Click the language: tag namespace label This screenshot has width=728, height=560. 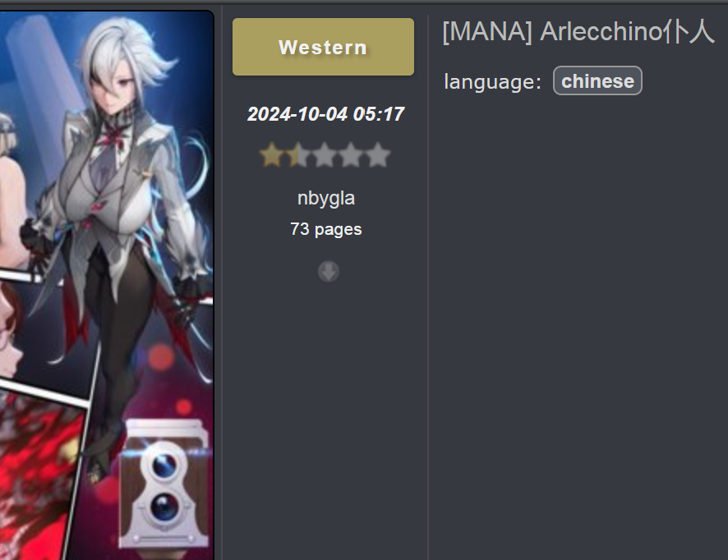(x=493, y=82)
